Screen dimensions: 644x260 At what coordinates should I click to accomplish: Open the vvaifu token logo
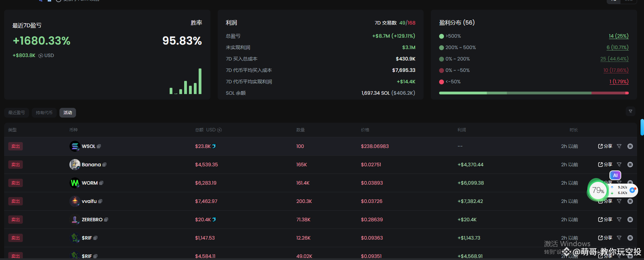point(75,201)
